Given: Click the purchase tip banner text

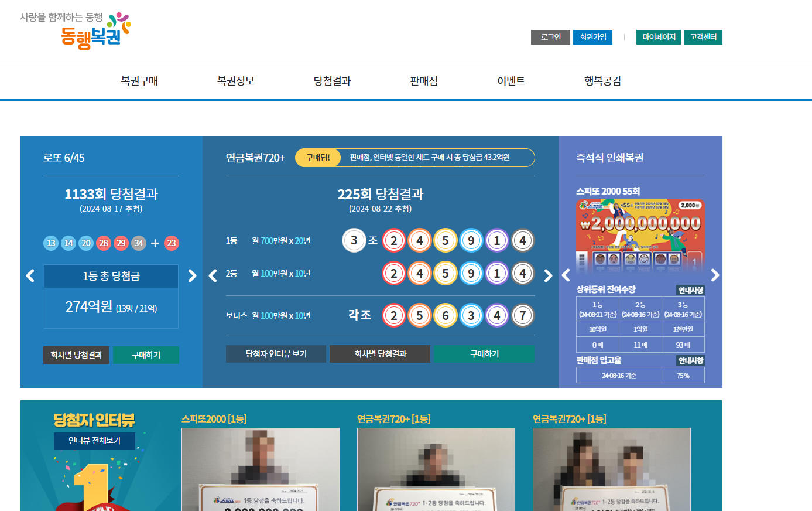Looking at the screenshot, I should [430, 158].
